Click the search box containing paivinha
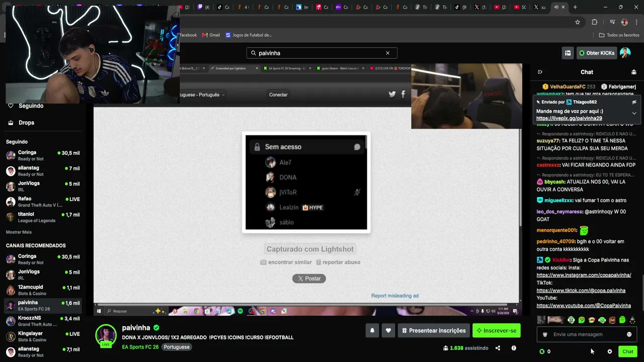 pyautogui.click(x=321, y=53)
